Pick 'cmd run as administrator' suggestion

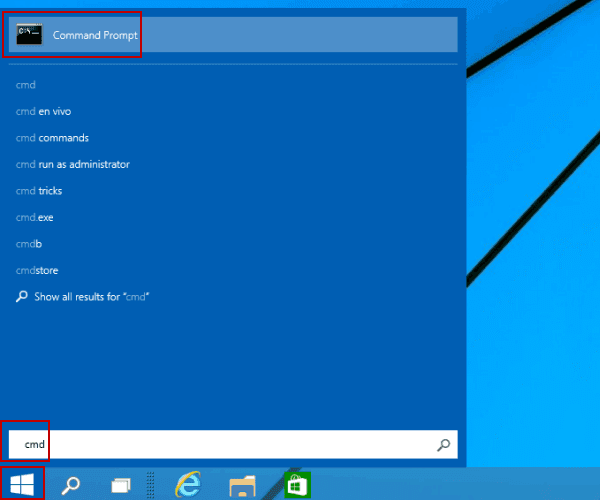click(73, 164)
